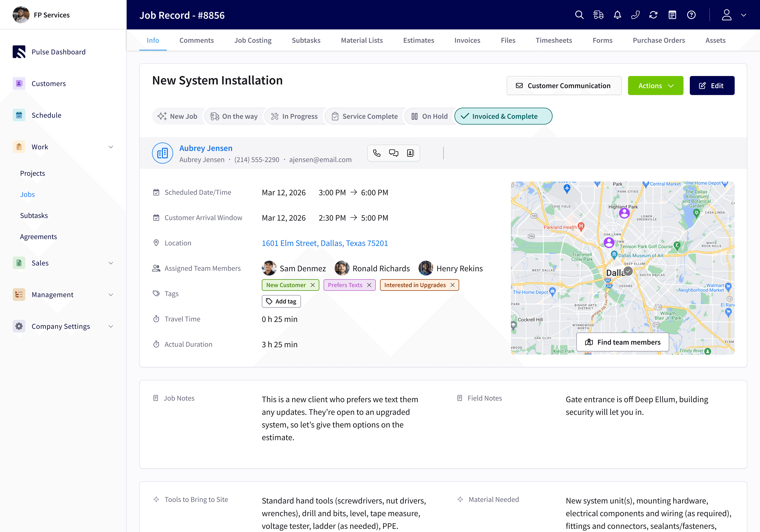Open the fleet truck icon in header
The image size is (760, 532).
[x=598, y=15]
